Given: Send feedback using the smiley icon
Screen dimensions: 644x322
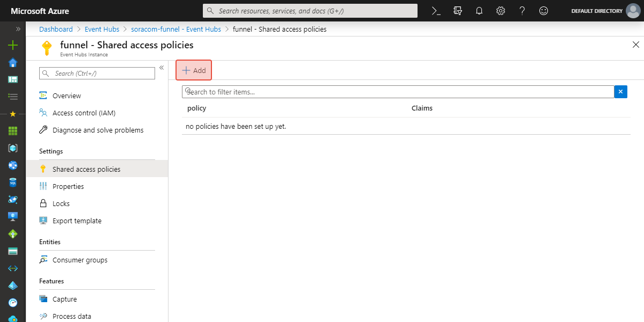Looking at the screenshot, I should [543, 10].
